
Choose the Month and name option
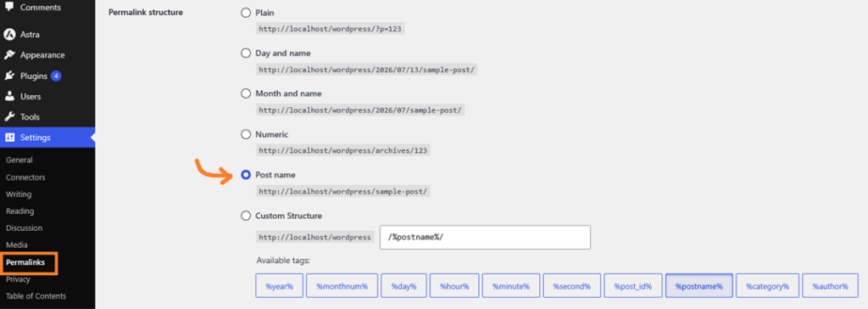coord(246,93)
